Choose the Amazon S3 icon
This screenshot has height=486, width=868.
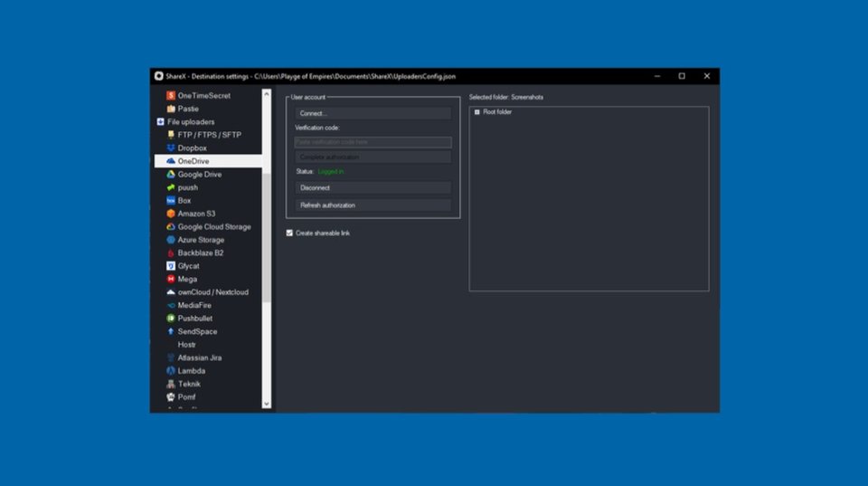(x=171, y=214)
